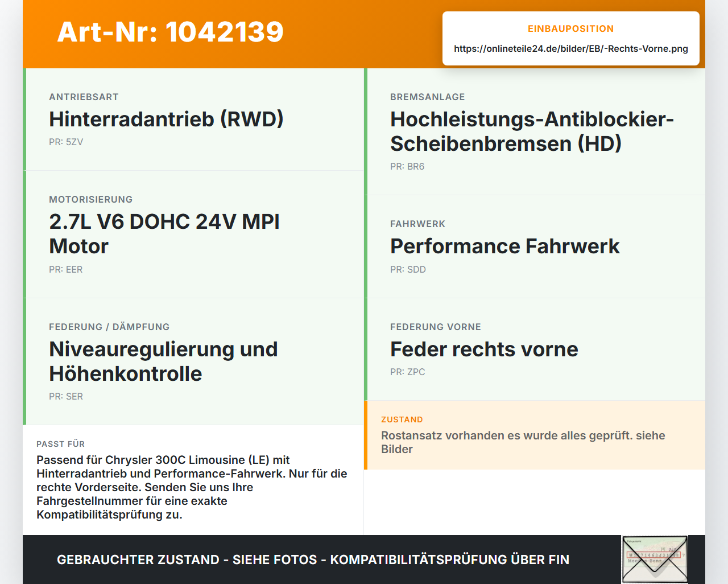Select FEDERUNG / DÄMPFUNG label
This screenshot has height=584, width=728.
point(109,327)
